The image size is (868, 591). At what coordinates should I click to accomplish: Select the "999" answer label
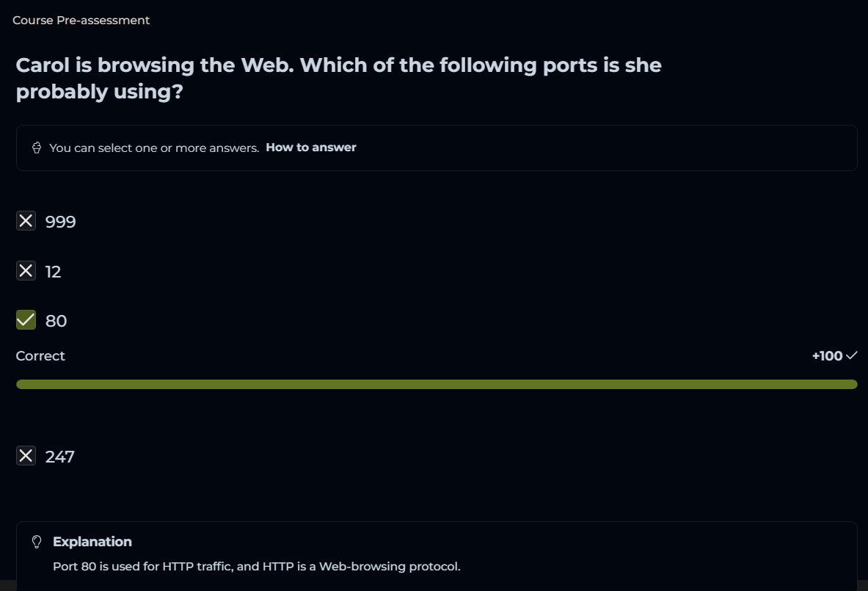(60, 222)
